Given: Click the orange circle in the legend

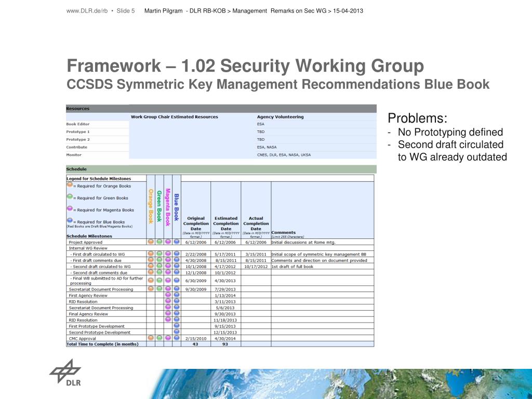Looking at the screenshot, I should [70, 185].
